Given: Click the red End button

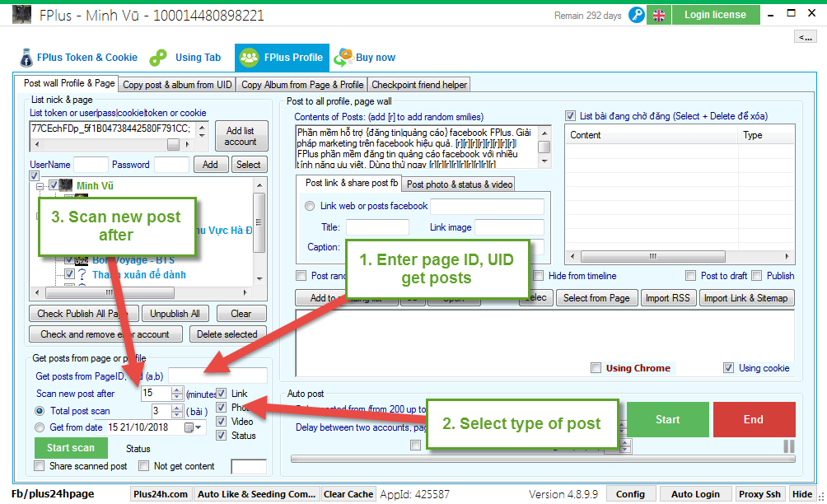Looking at the screenshot, I should tap(755, 420).
